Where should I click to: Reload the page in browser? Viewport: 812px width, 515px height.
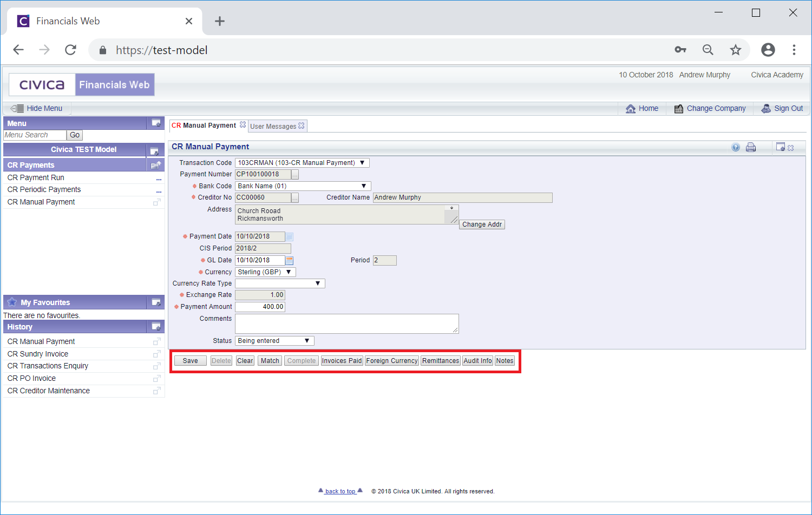70,50
